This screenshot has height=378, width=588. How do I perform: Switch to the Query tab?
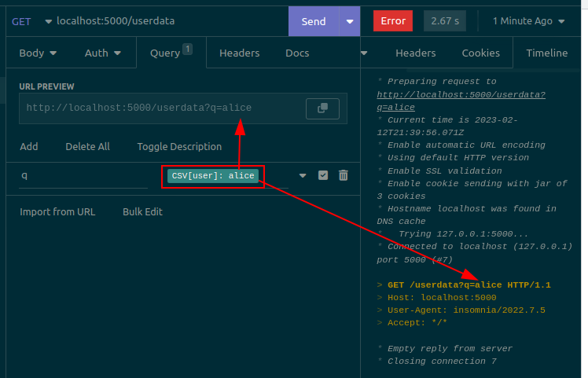[x=171, y=53]
